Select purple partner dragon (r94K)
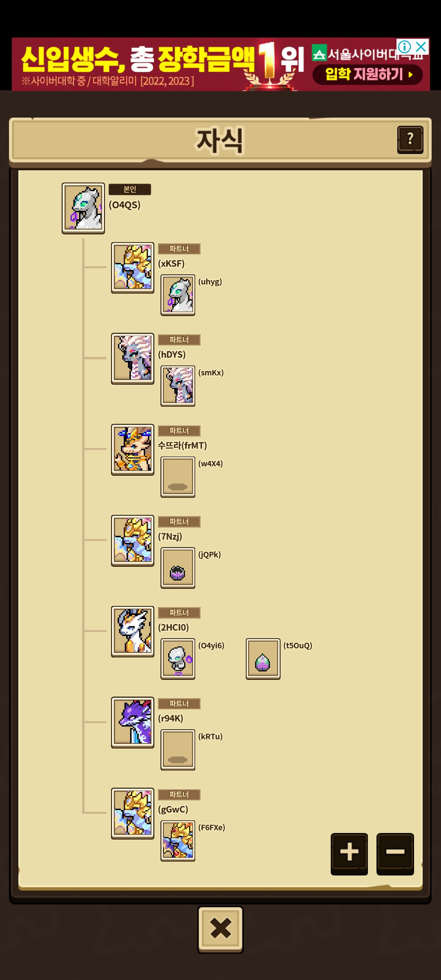Image resolution: width=441 pixels, height=980 pixels. [133, 722]
